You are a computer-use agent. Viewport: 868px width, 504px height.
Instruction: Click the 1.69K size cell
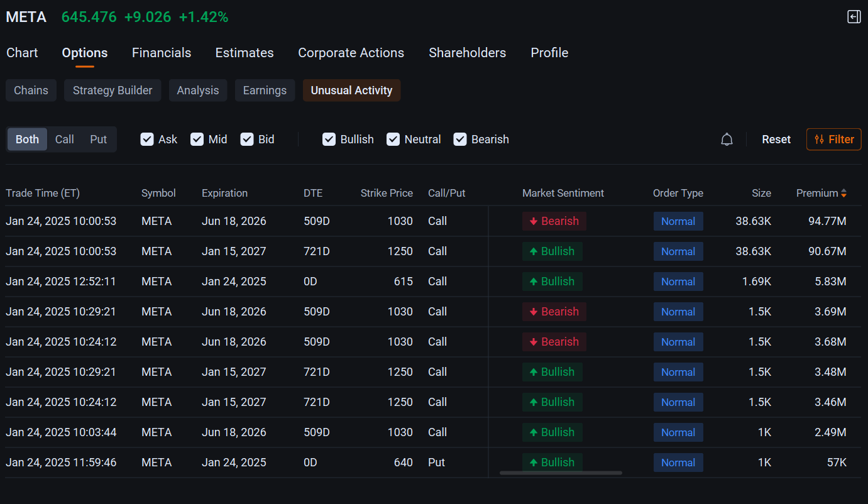pyautogui.click(x=757, y=282)
